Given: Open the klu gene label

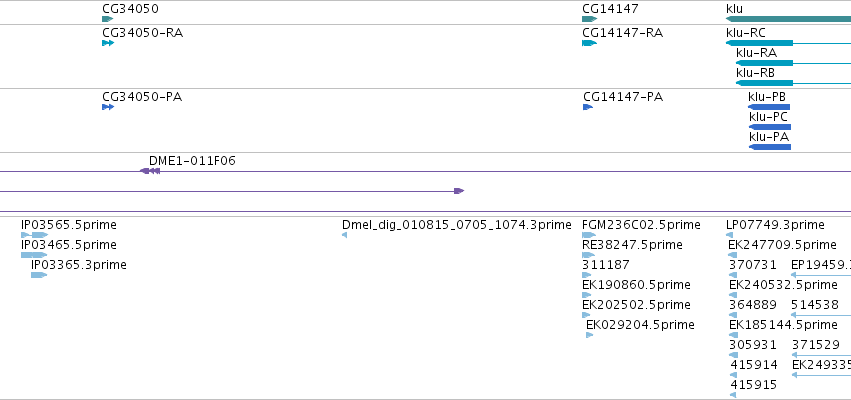Looking at the screenshot, I should (734, 9).
